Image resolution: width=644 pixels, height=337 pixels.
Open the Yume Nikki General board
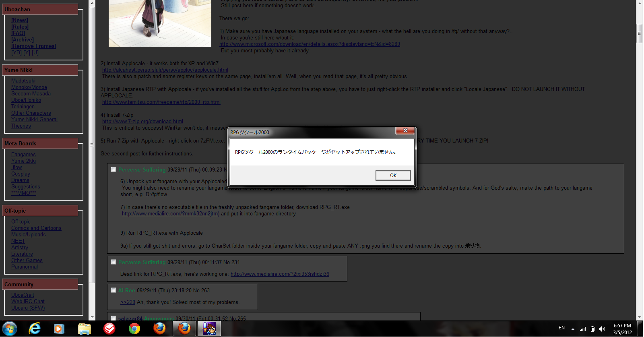(34, 120)
